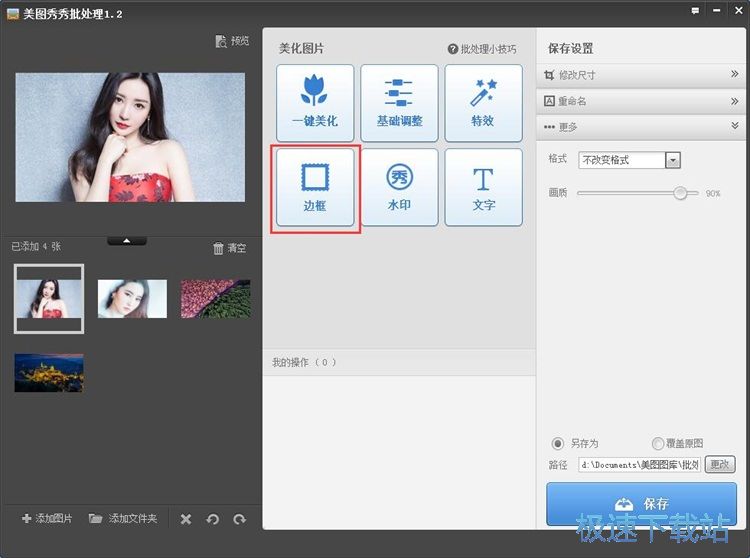Image resolution: width=750 pixels, height=558 pixels.
Task: Click the 预览 preview icon
Action: [222, 41]
